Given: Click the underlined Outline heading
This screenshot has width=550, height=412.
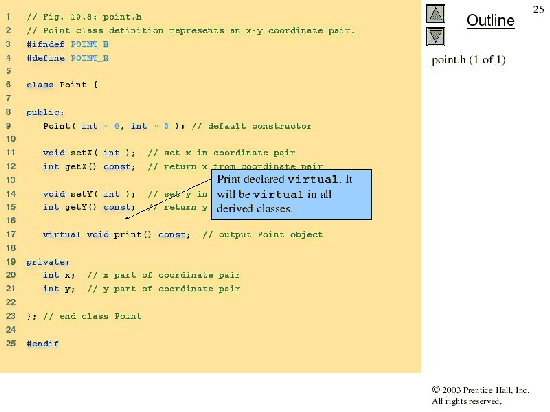Looking at the screenshot, I should 490,20.
